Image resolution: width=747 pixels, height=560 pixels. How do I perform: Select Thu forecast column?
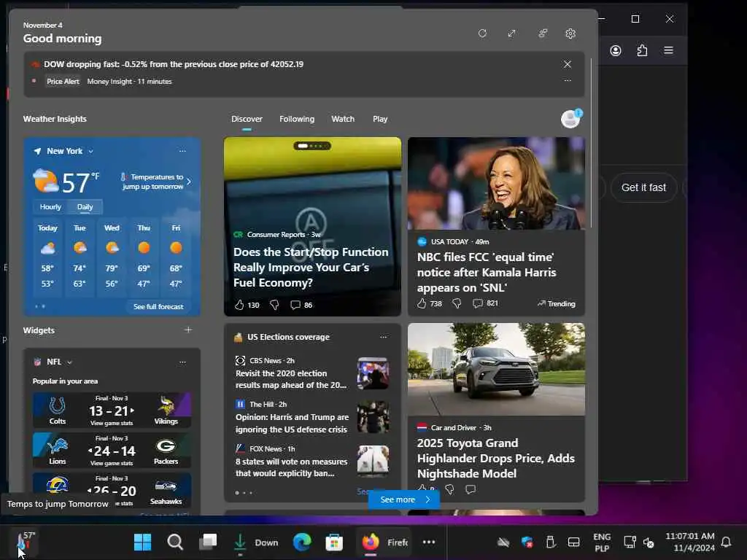144,256
